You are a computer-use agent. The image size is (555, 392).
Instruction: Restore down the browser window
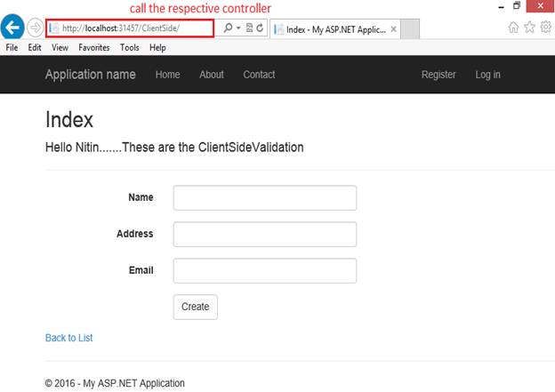(x=517, y=5)
